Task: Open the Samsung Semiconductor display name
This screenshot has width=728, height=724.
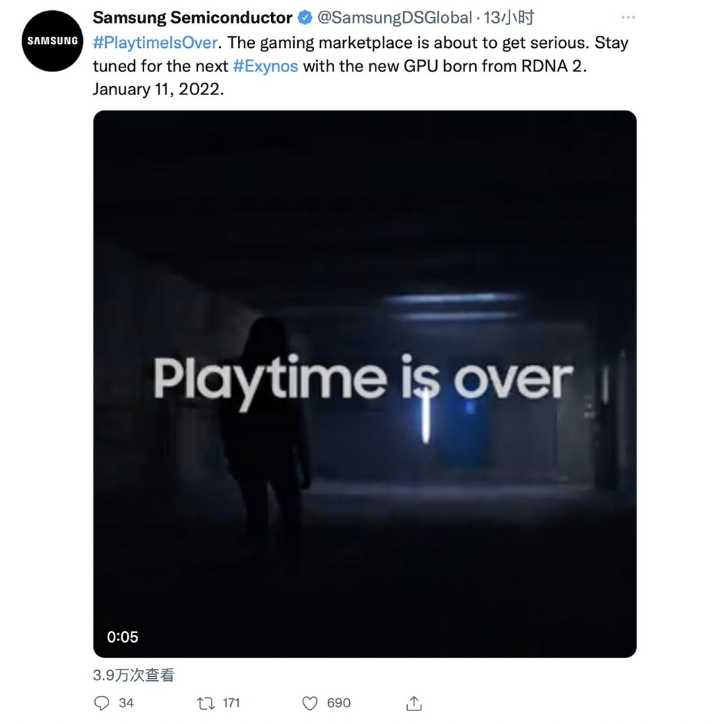Action: pyautogui.click(x=192, y=18)
